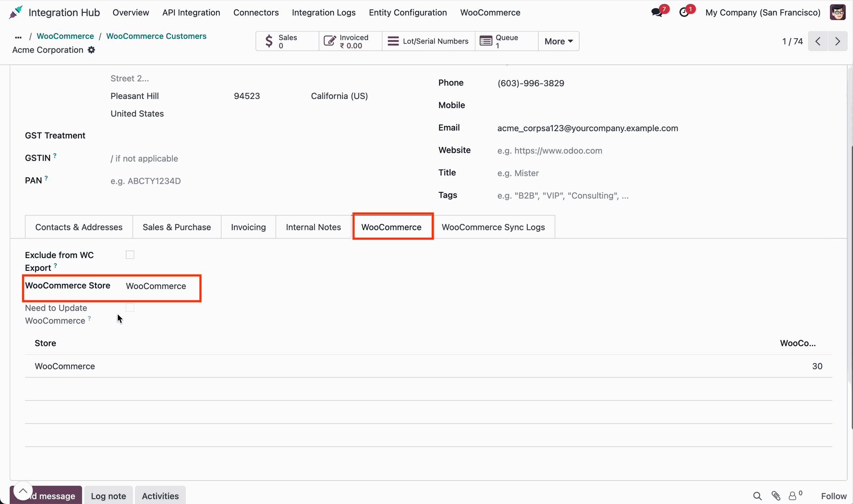
Task: Open My Company (San Francisco) switcher
Action: point(763,12)
